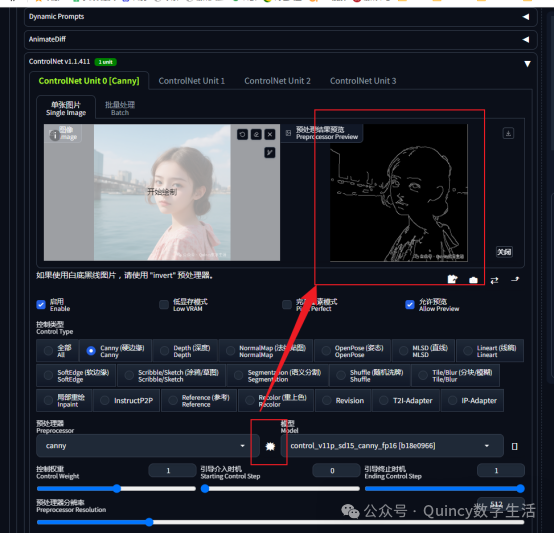Click the Starting Control Step value field
Image resolution: width=554 pixels, height=533 pixels.
(336, 470)
